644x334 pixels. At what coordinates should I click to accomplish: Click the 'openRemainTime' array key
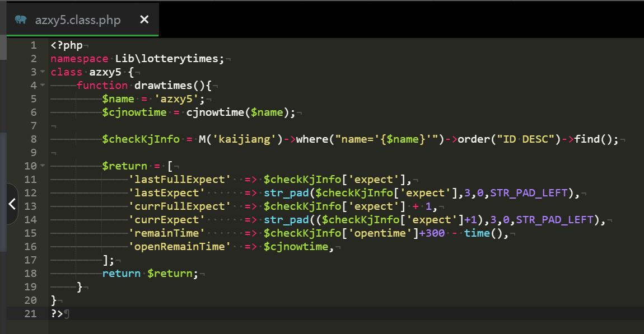[180, 247]
